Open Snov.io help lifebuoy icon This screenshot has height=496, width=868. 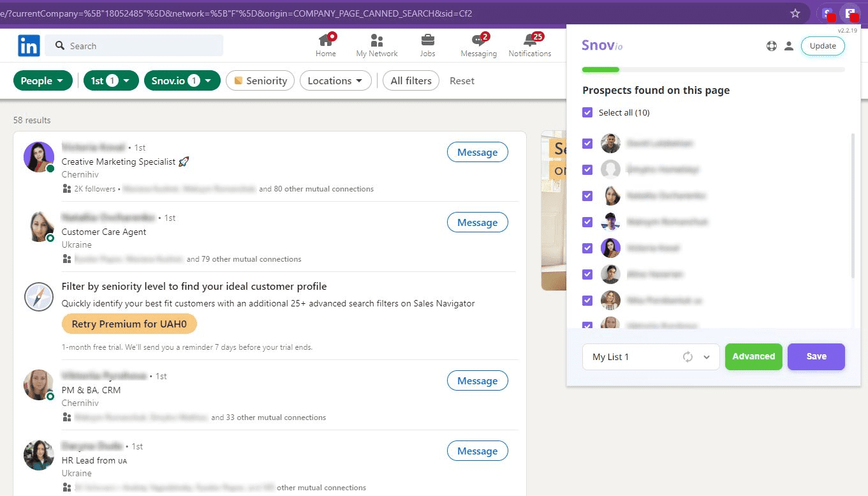[772, 46]
